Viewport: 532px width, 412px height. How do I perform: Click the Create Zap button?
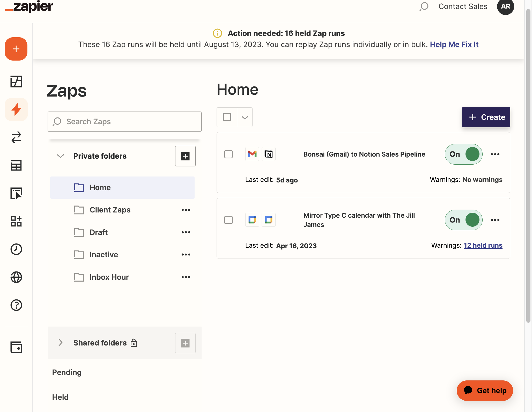pyautogui.click(x=486, y=117)
